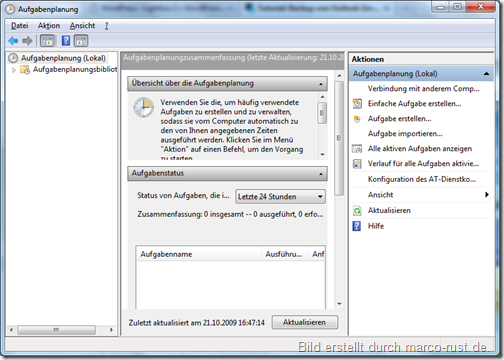This screenshot has width=504, height=360.
Task: Click Verbindung mit anderem Computer action
Action: click(423, 89)
